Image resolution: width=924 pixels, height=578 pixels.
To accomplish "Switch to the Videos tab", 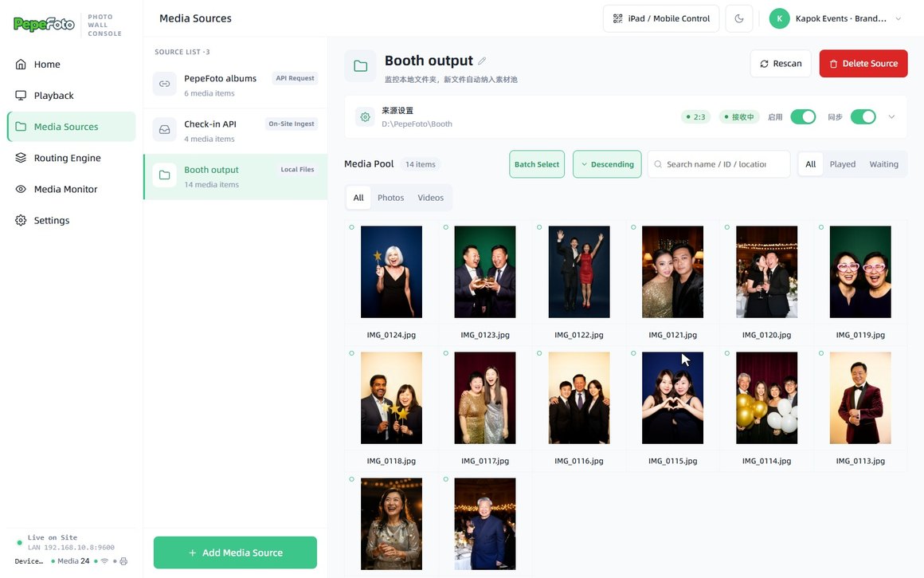I will [430, 198].
